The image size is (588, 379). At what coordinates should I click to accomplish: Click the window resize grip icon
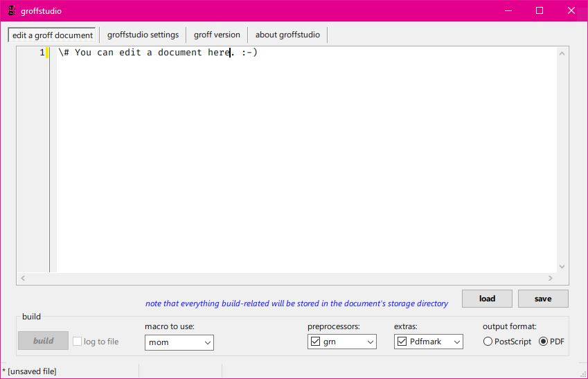583,374
